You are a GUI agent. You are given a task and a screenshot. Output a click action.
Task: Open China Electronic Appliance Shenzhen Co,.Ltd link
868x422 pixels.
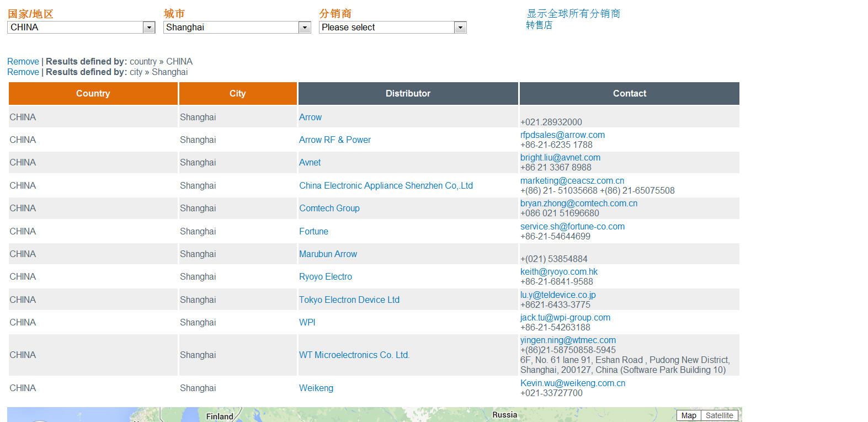click(x=386, y=185)
